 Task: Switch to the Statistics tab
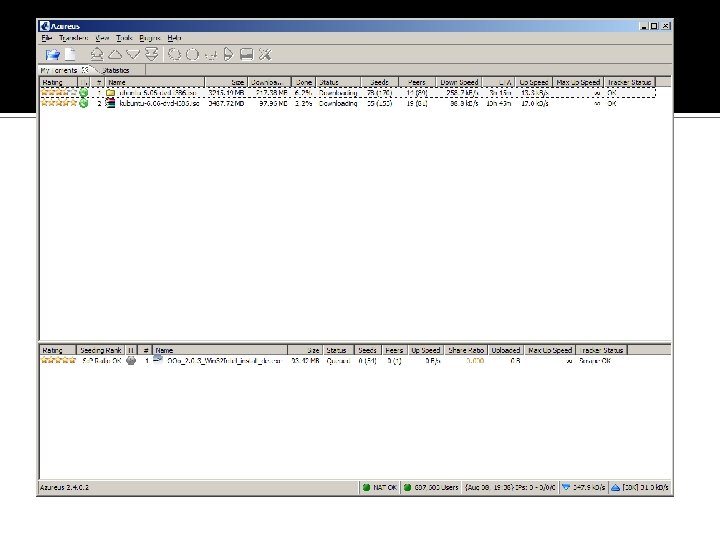116,70
